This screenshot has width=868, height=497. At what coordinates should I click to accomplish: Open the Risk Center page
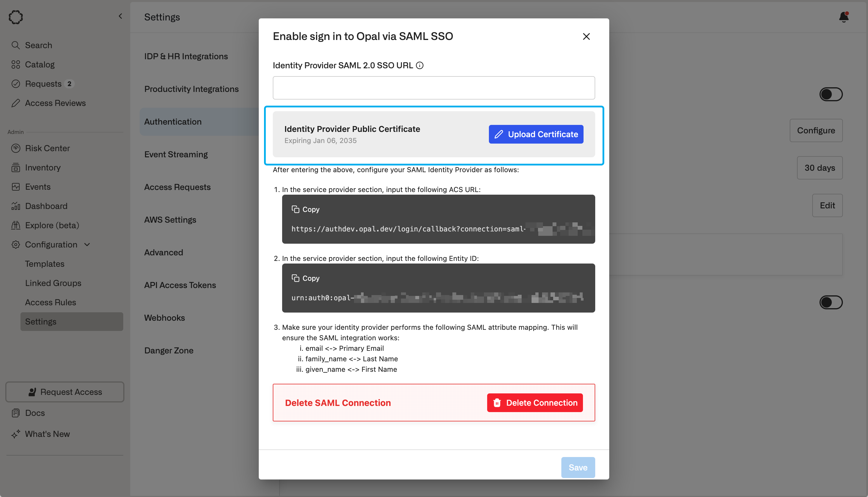[x=47, y=148]
